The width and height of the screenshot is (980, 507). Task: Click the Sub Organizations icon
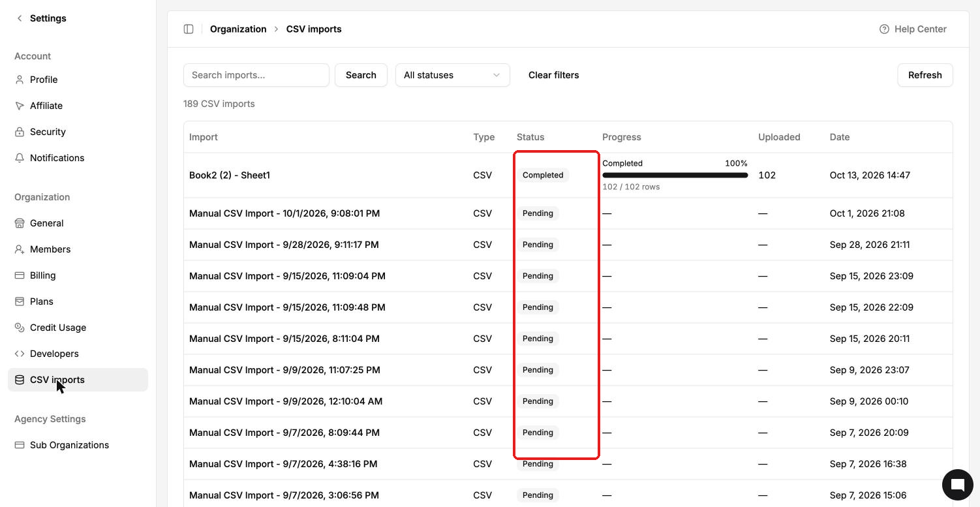pos(20,445)
